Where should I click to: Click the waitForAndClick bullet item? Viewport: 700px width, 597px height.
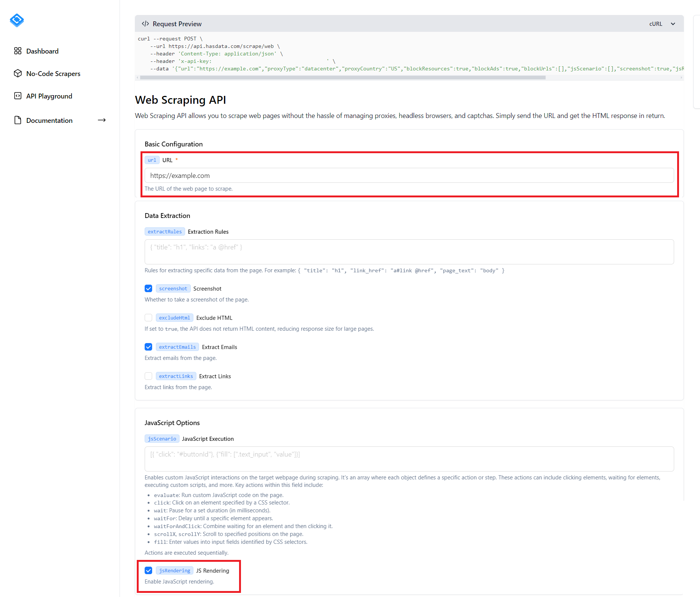243,526
